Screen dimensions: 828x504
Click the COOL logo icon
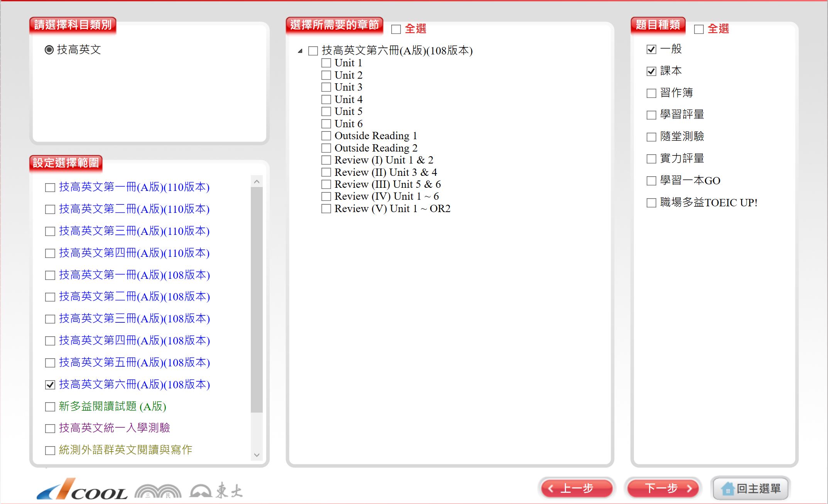82,490
